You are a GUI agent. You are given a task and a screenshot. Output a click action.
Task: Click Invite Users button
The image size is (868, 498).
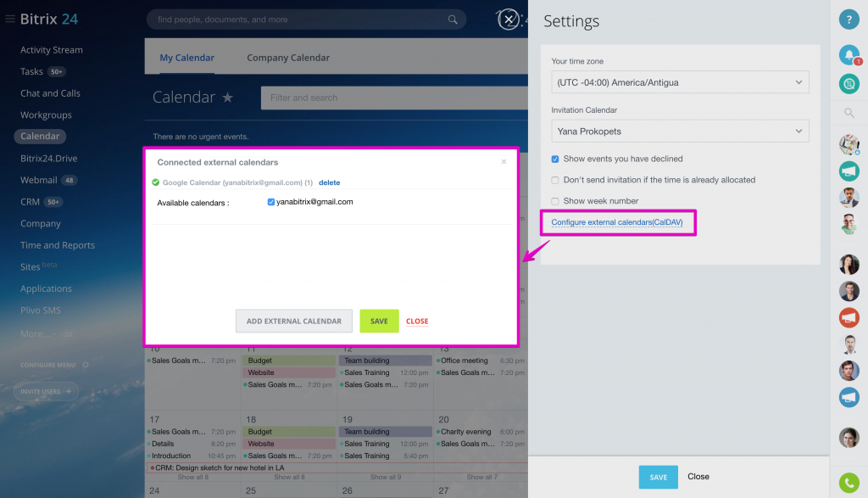46,391
